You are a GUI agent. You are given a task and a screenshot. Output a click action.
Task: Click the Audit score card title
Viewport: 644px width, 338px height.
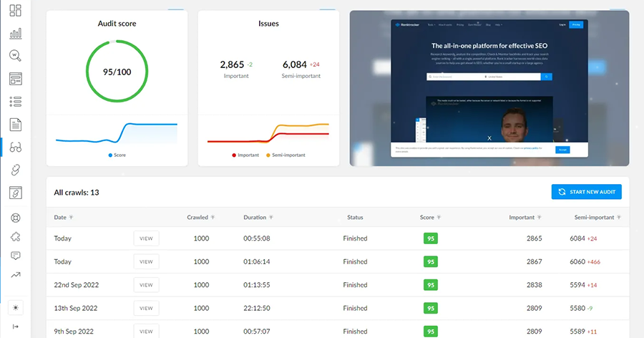point(117,24)
